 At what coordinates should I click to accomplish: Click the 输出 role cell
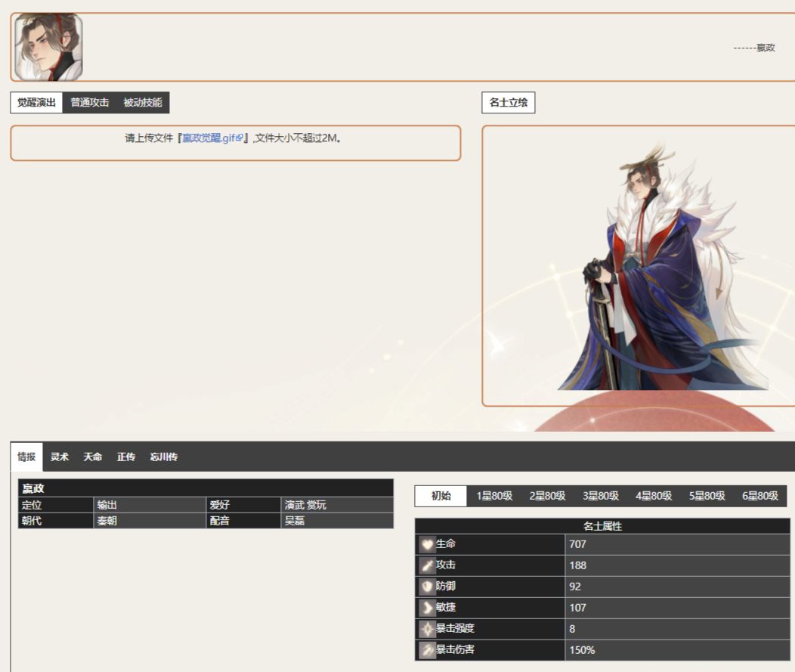150,505
